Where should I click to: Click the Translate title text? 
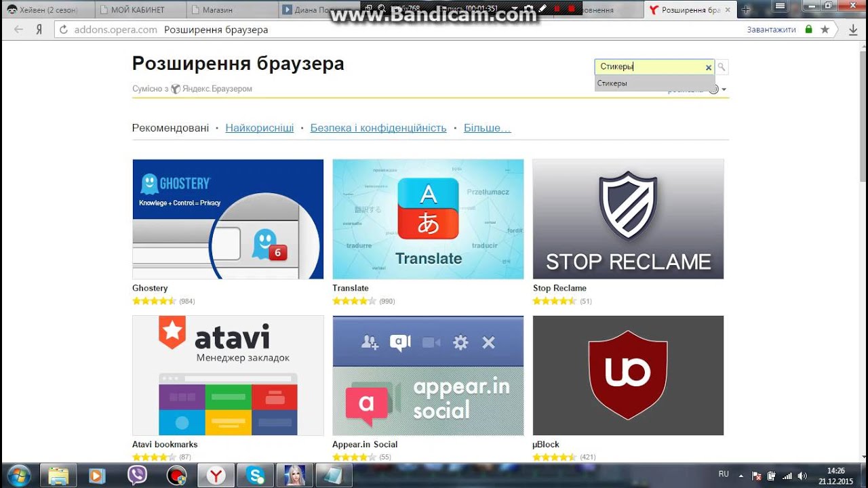point(351,288)
